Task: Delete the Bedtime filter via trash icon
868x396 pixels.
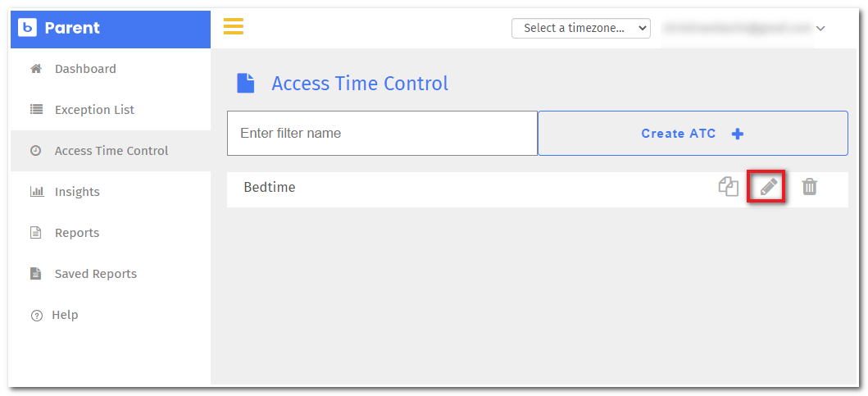Action: (x=809, y=187)
